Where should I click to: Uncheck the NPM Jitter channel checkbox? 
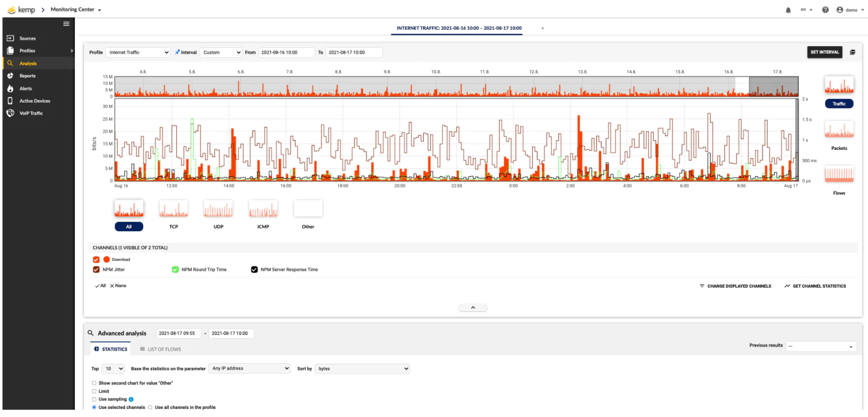[x=96, y=270]
